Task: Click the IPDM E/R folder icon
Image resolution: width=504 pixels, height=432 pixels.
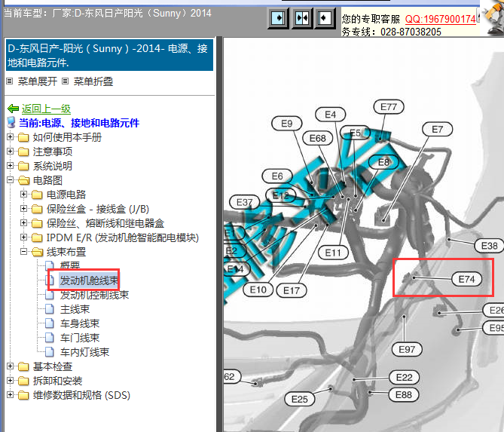Action: pos(37,237)
